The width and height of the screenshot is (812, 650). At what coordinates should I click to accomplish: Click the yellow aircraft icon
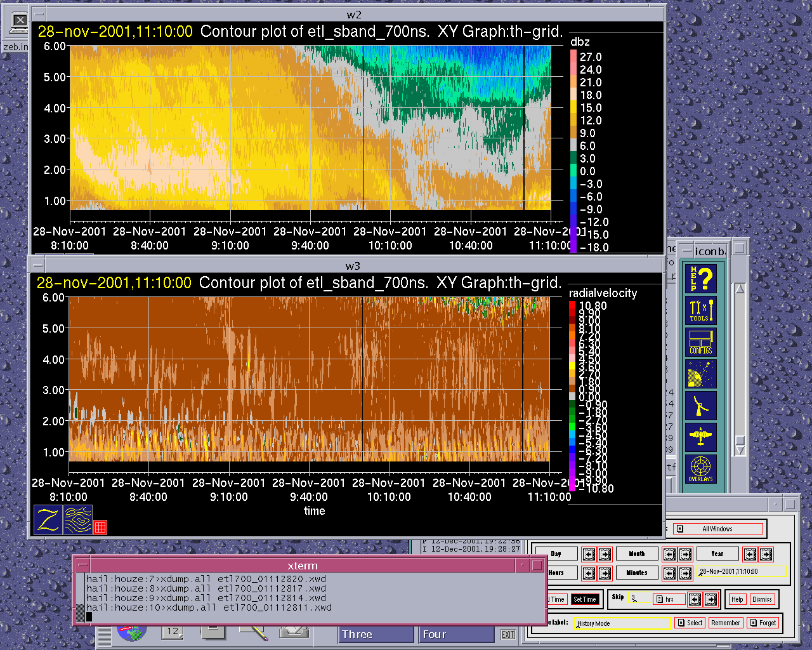[700, 437]
